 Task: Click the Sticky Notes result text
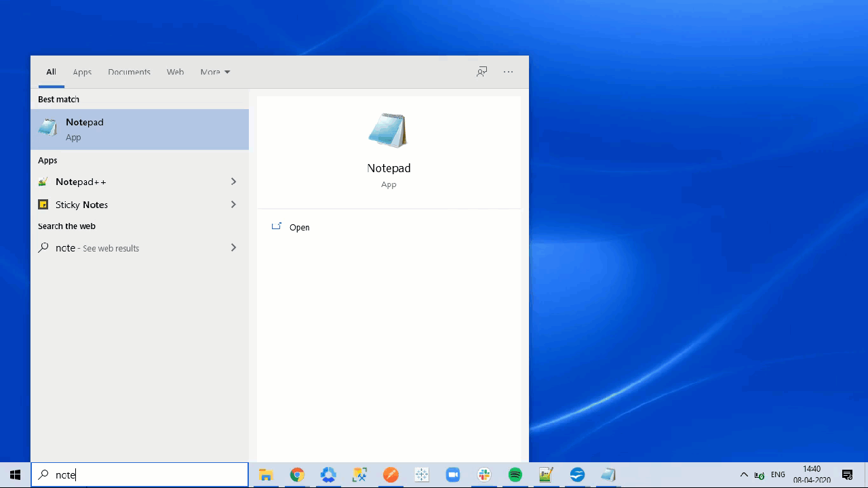[81, 205]
